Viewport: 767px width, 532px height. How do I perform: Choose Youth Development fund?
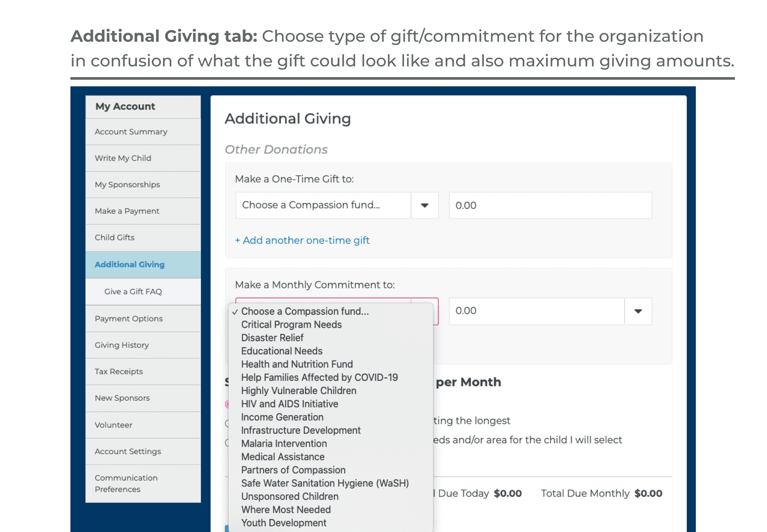point(331,523)
